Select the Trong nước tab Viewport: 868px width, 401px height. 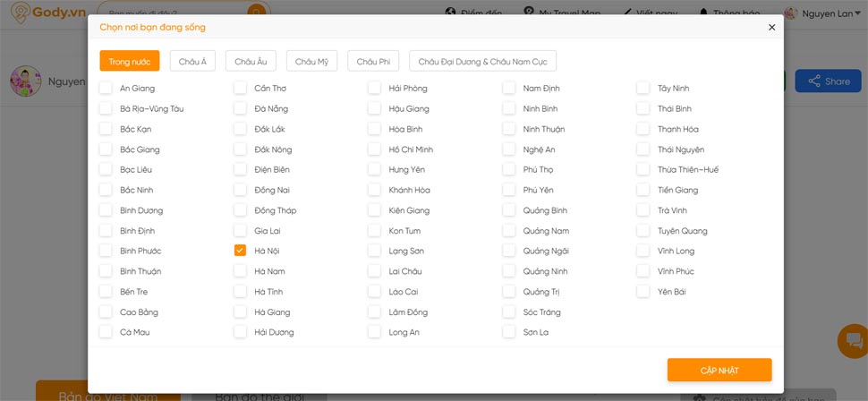click(130, 61)
